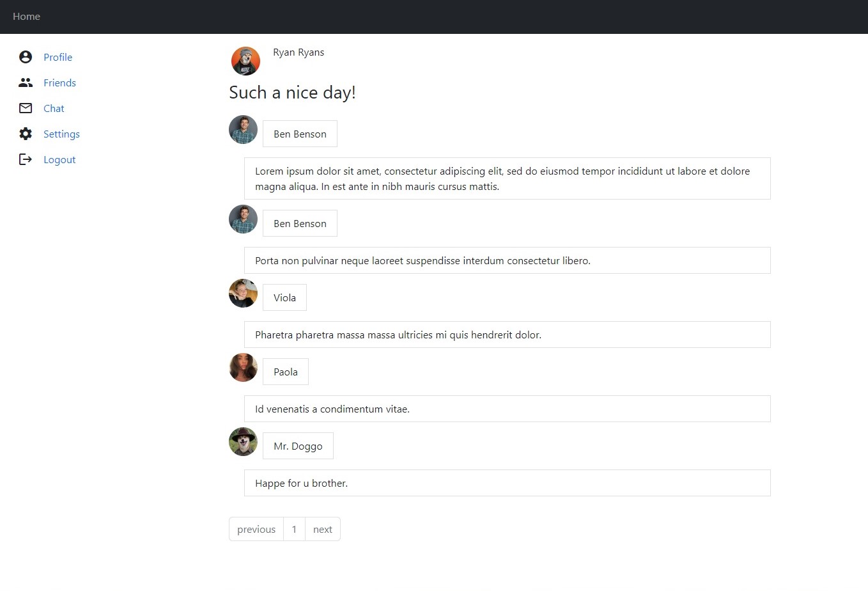Click Paola's avatar image

pos(243,367)
